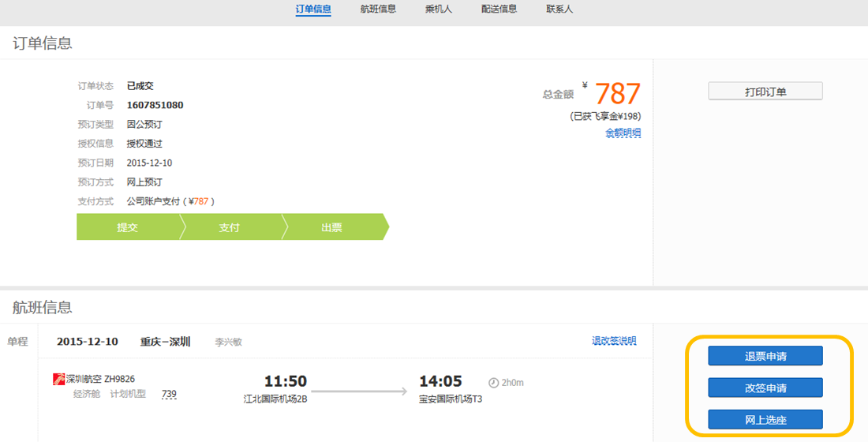The width and height of the screenshot is (868, 442).
Task: Click the 江北国际机场2B text
Action: [275, 399]
